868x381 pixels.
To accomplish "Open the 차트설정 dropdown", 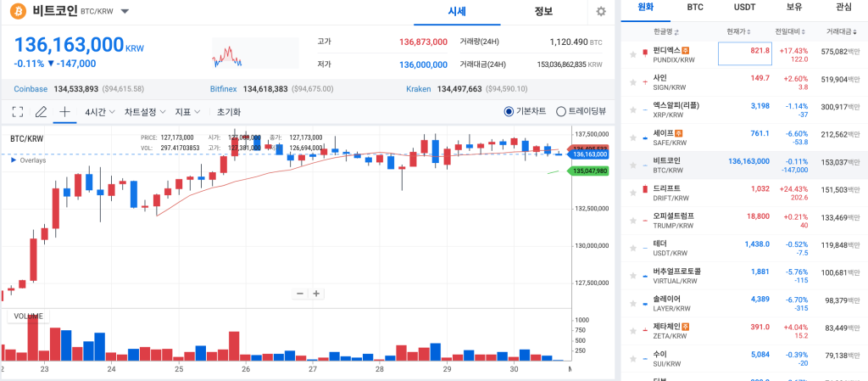I will pyautogui.click(x=145, y=112).
